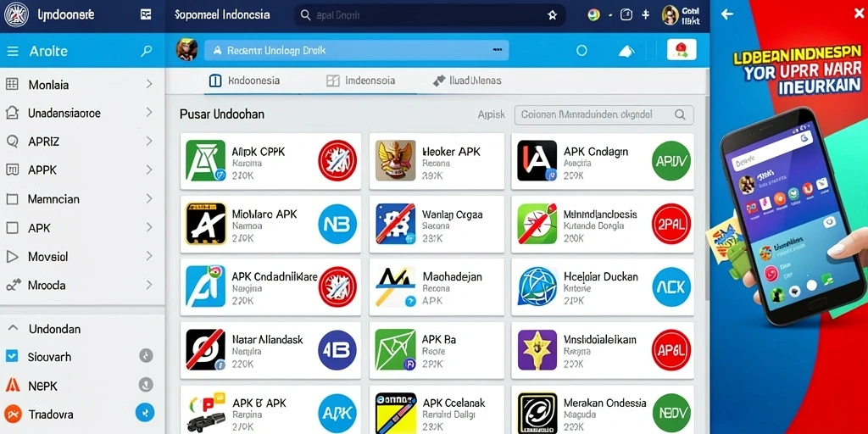Expand the Mamncian row chevron
The height and width of the screenshot is (434, 868).
149,198
